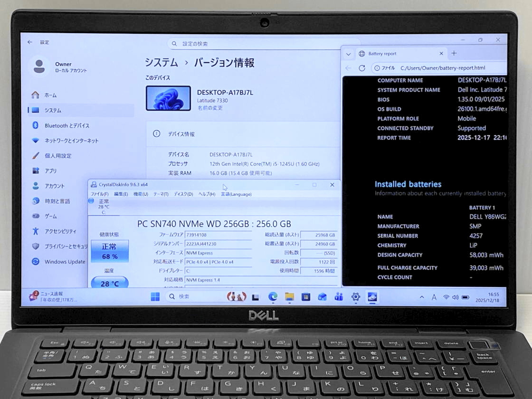Open the browser tab list dropdown
The image size is (532, 399).
click(x=349, y=54)
